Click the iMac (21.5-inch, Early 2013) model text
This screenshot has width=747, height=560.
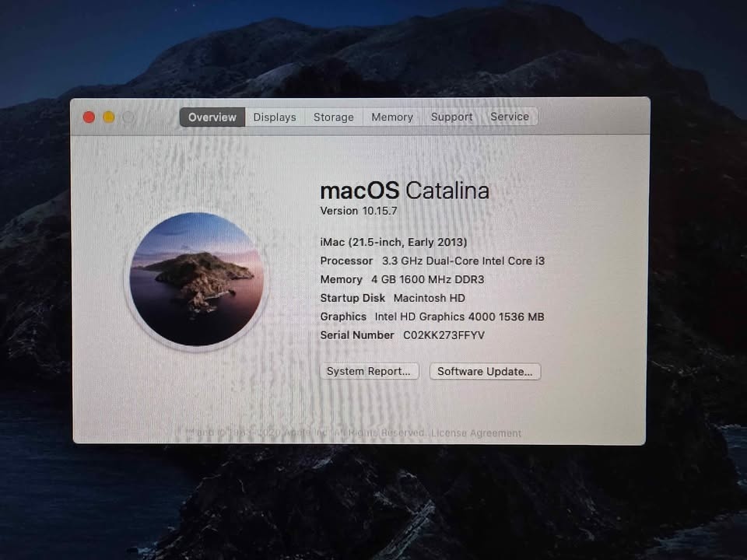click(x=394, y=242)
